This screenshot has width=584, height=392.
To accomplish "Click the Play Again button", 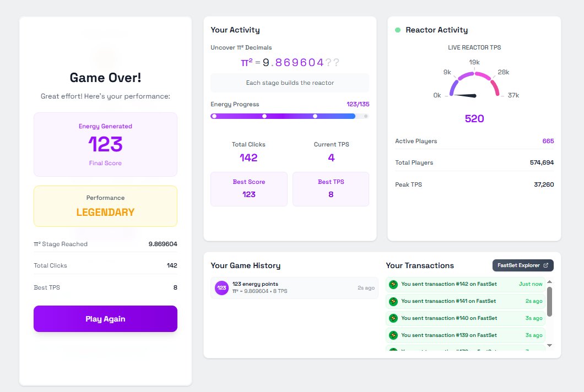I will [x=105, y=319].
